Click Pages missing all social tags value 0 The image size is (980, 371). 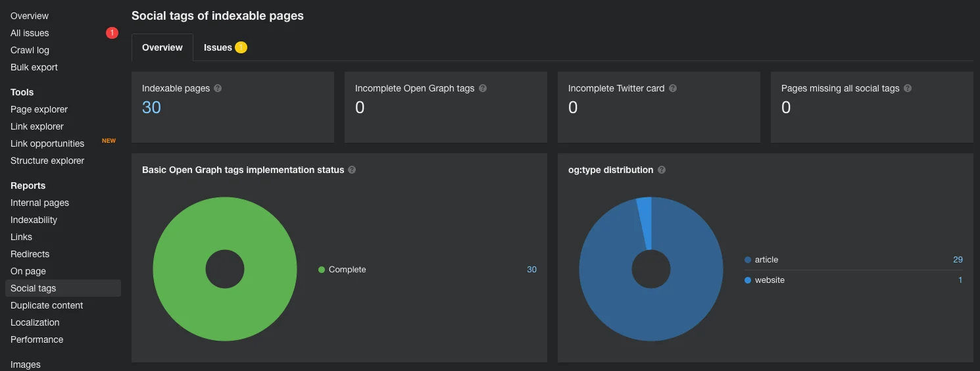pos(786,107)
